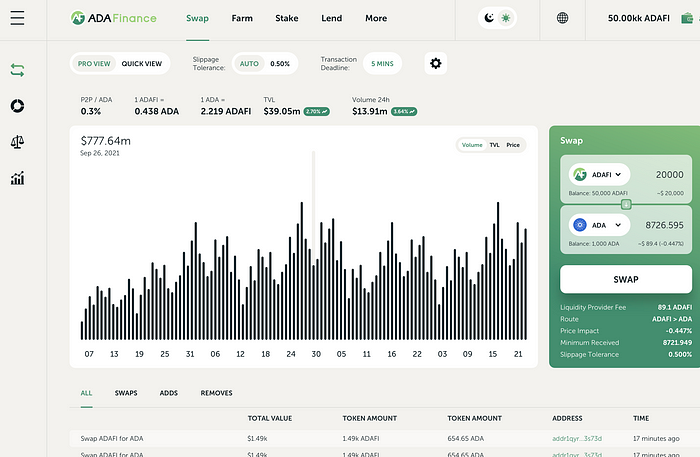700x457 pixels.
Task: Open the balance scales sidebar icon
Action: (x=17, y=142)
